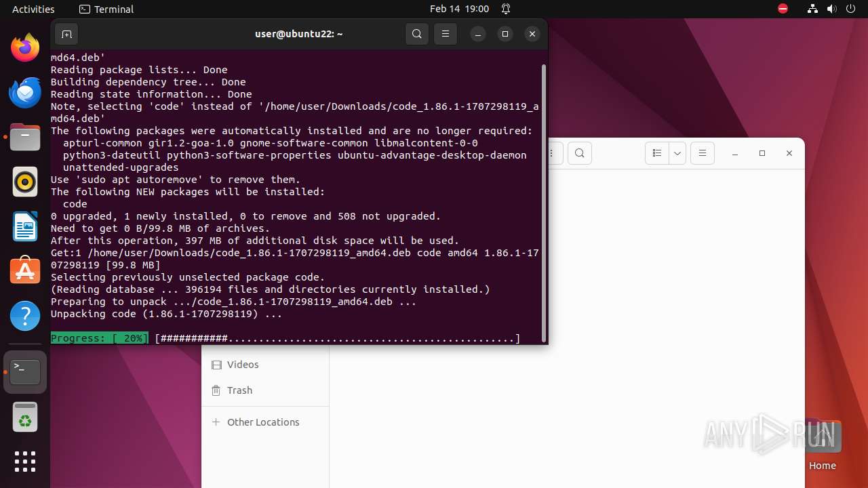Click 'Need to get 0 B/99.8 MB' line
Viewport: 868px width, 488px height.
tap(160, 228)
